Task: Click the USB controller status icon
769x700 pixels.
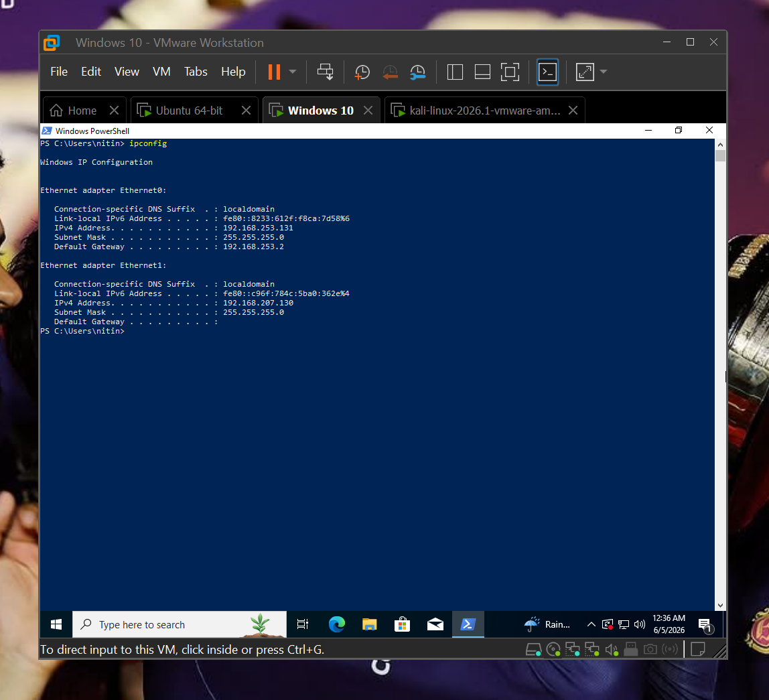Action: click(x=631, y=650)
